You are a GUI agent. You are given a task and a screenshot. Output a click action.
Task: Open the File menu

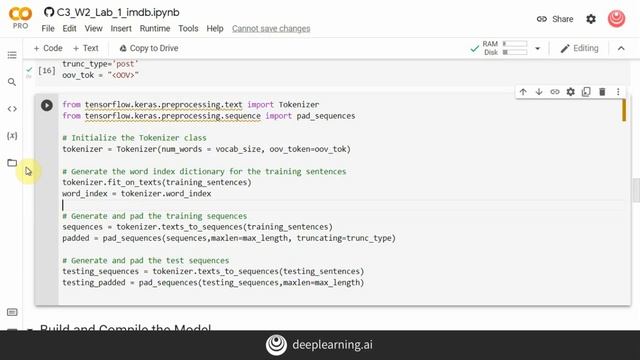click(48, 29)
